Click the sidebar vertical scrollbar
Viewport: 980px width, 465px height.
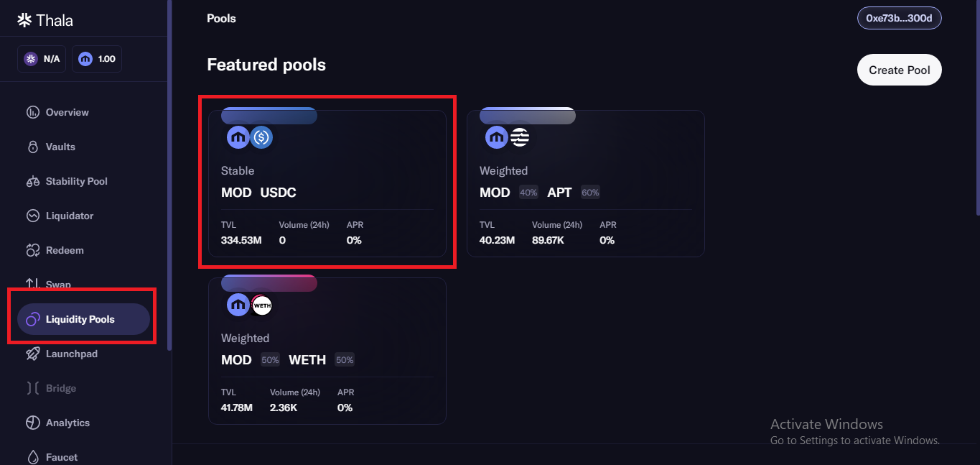[x=169, y=175]
